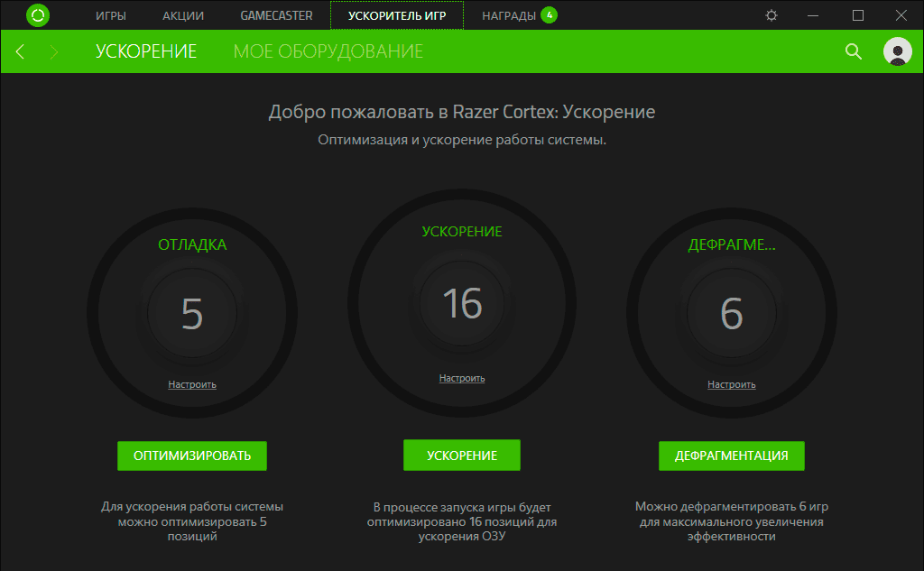Click the ОТЛАДКА dial showing 5
The width and height of the screenshot is (924, 571).
click(192, 313)
